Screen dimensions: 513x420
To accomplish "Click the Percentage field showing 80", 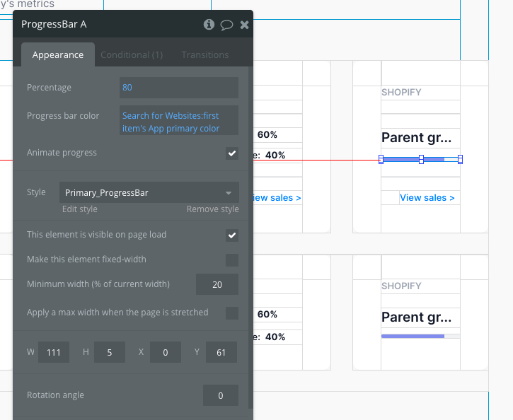I will [179, 88].
